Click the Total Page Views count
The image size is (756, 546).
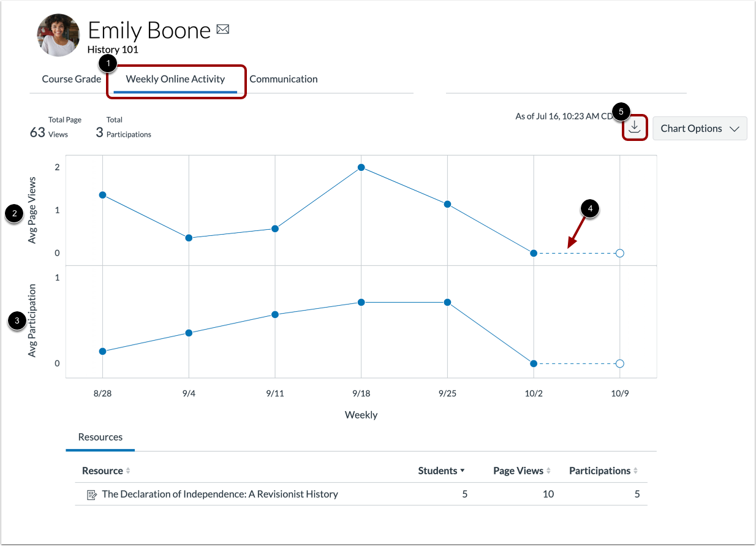point(39,132)
